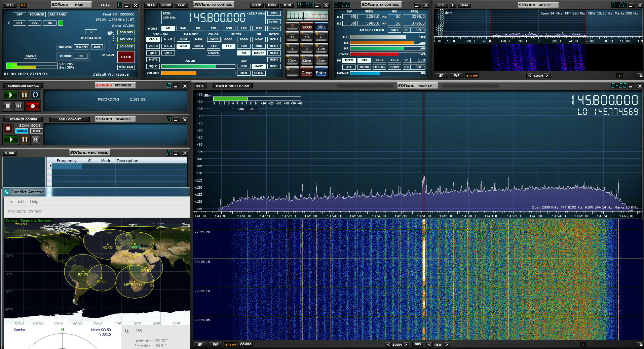Toggle the MUTE button in RX Control
Viewport: 644px width, 349px height.
click(153, 60)
